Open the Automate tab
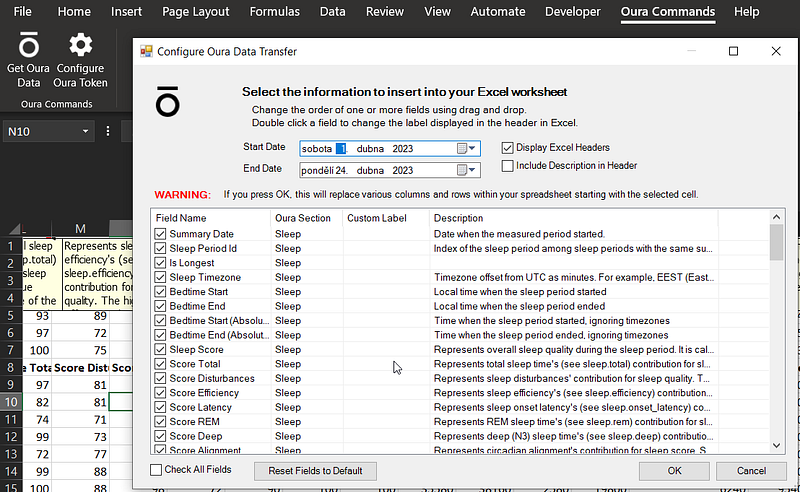Screen dimensions: 800x492 tap(498, 11)
